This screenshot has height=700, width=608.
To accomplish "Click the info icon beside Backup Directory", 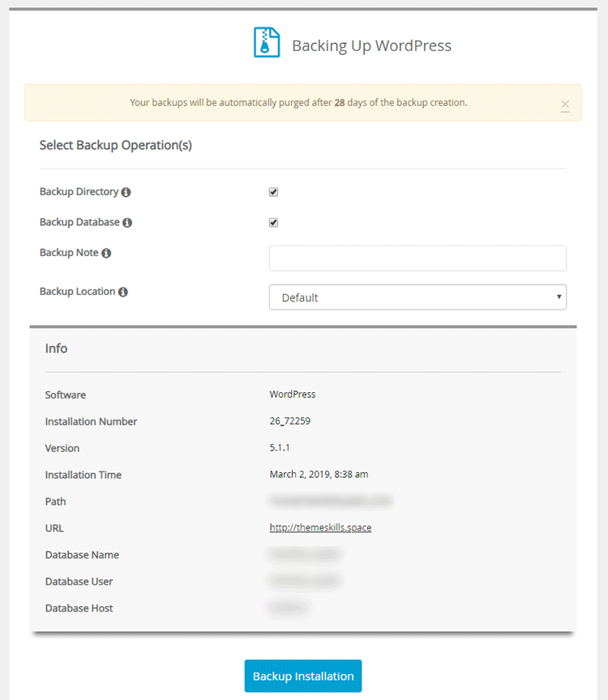I will (x=126, y=192).
